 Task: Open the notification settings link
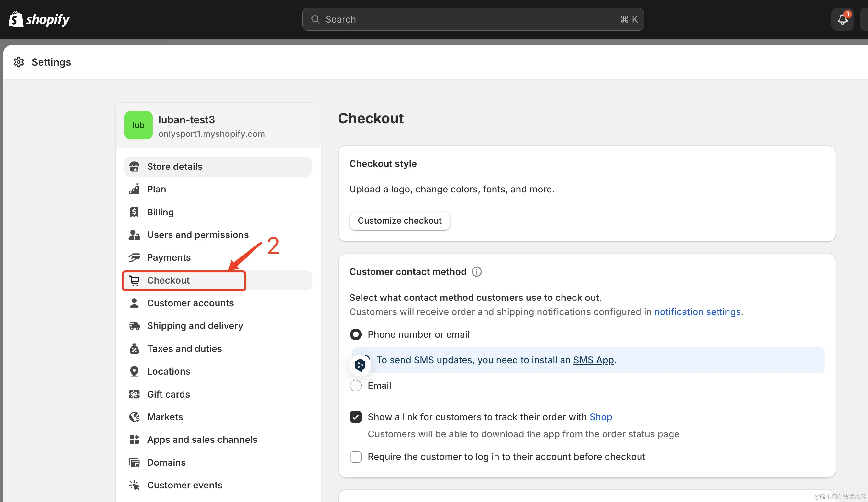tap(697, 311)
